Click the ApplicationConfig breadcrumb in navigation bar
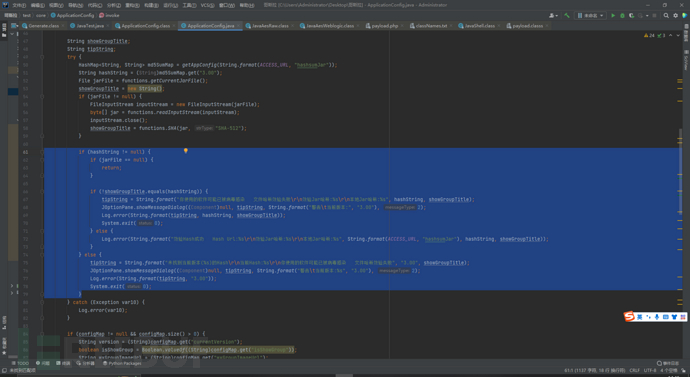The width and height of the screenshot is (690, 377). coord(72,15)
